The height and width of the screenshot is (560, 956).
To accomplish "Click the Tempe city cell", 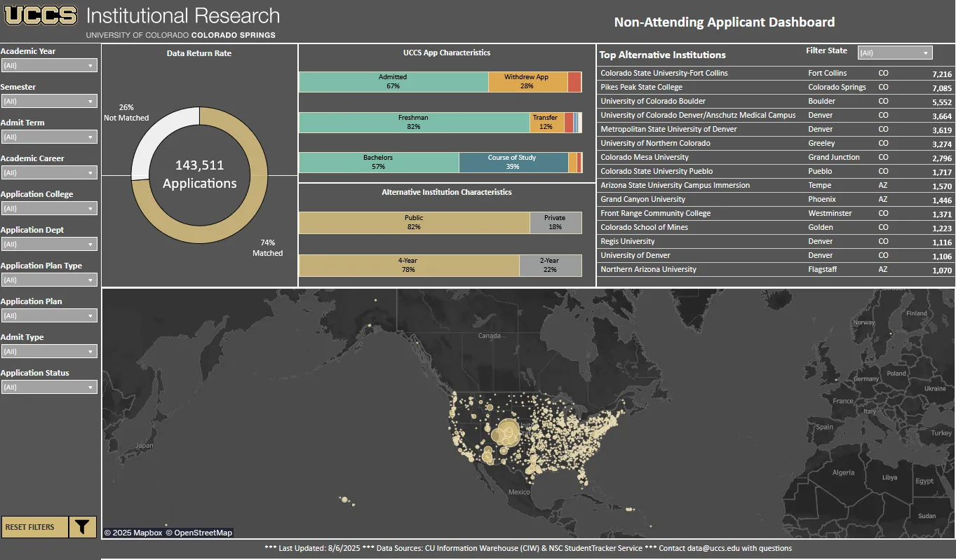I will (x=820, y=186).
